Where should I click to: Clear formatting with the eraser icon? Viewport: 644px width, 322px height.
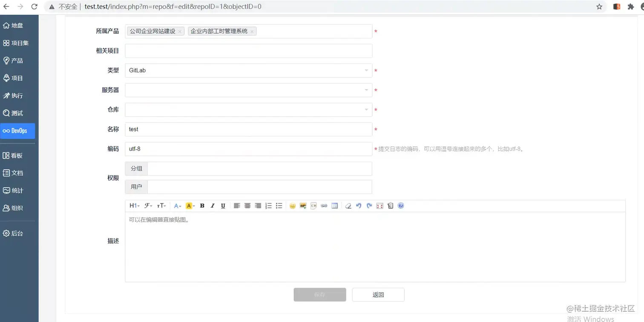pyautogui.click(x=348, y=206)
